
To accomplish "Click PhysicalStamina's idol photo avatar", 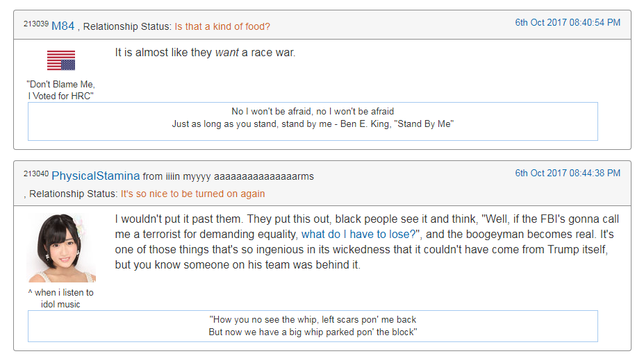I will tap(60, 248).
